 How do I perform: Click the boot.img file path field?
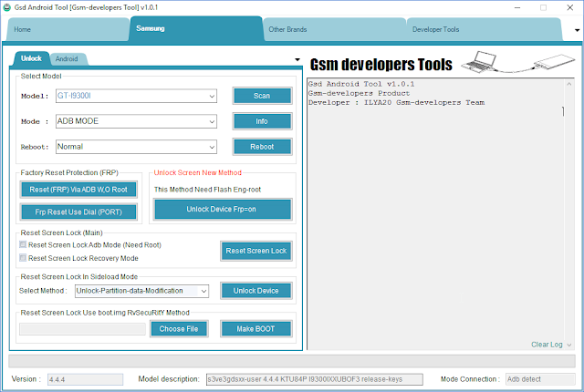coord(82,329)
